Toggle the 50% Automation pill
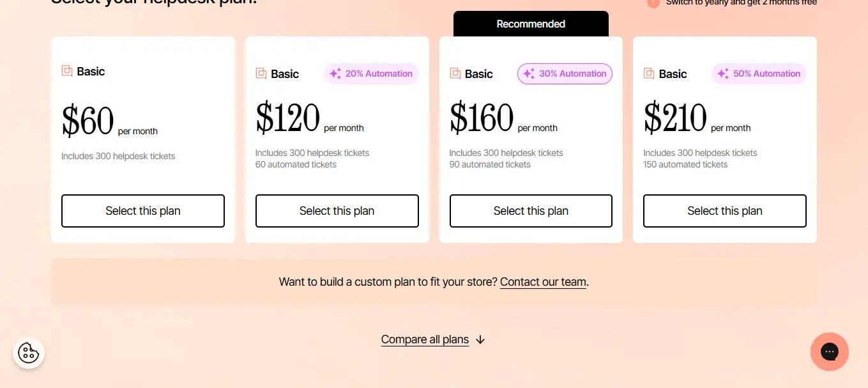The width and height of the screenshot is (868, 388). 759,74
